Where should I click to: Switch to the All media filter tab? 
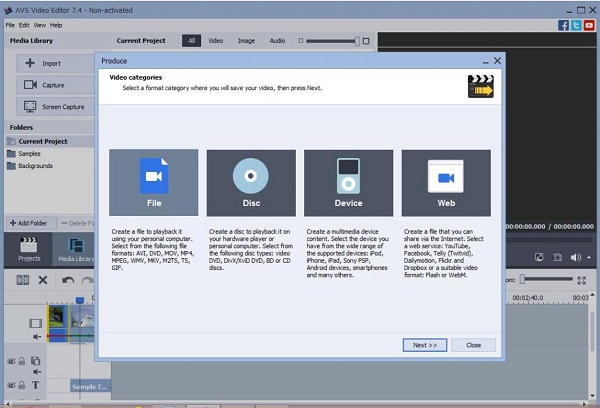click(x=191, y=41)
